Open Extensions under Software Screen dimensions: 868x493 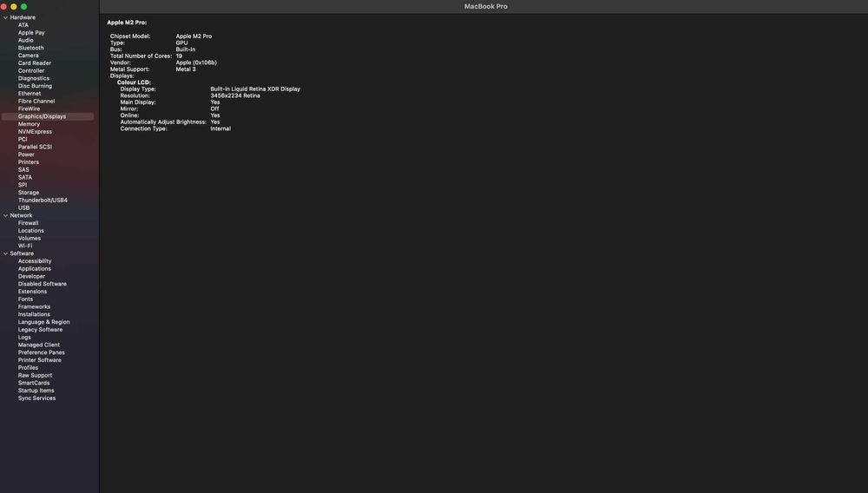[32, 292]
